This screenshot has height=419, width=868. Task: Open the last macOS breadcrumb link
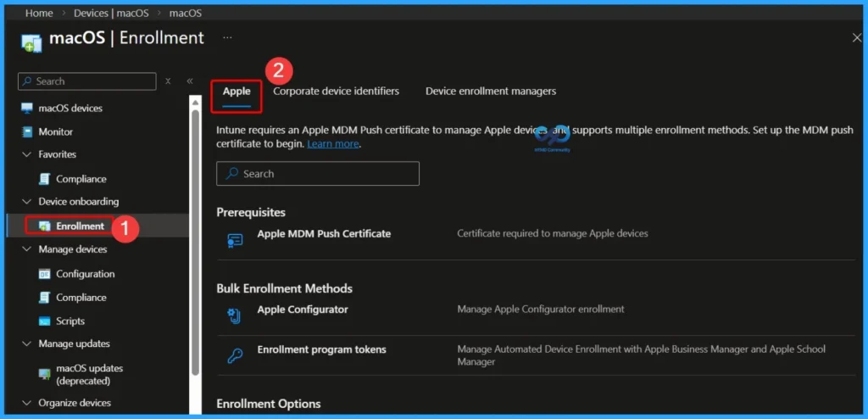(x=186, y=13)
